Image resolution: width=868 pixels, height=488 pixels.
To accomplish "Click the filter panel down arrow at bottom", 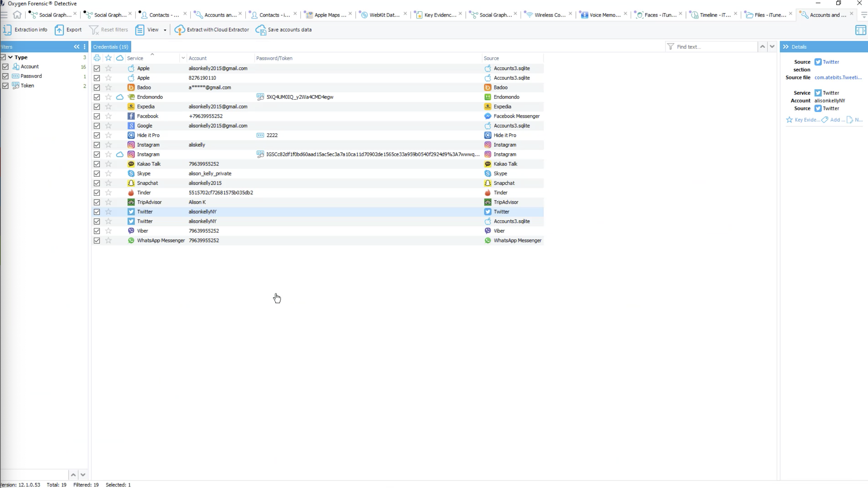I will point(83,475).
